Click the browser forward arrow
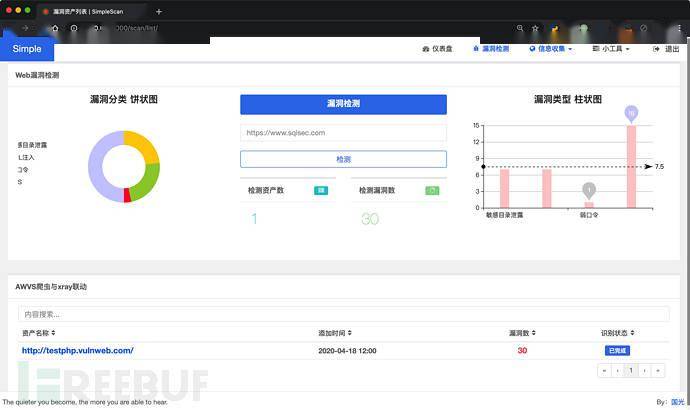This screenshot has height=410, width=690. click(25, 28)
